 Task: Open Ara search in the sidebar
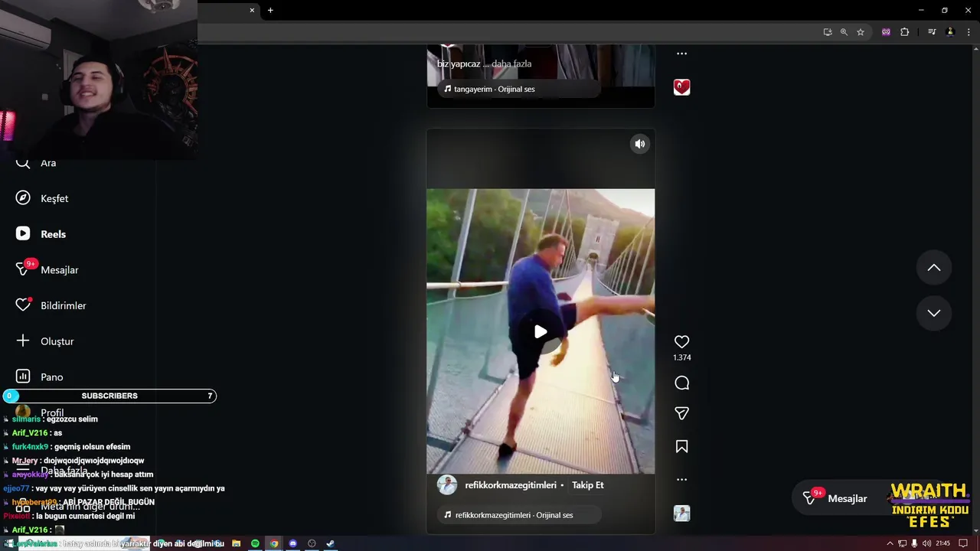pyautogui.click(x=37, y=163)
